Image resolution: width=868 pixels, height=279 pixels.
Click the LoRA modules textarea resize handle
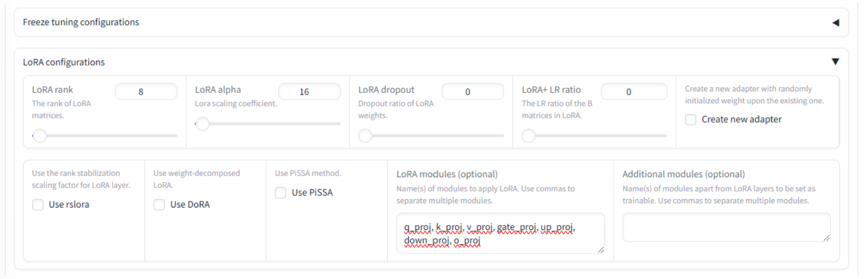coord(600,250)
